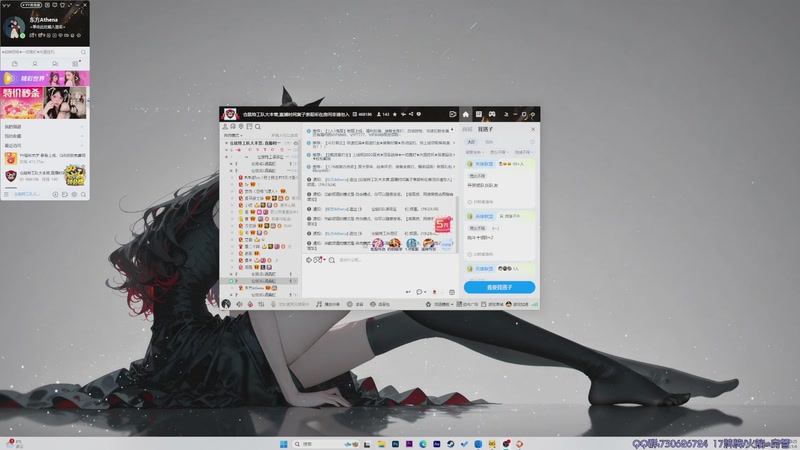Close the 找搭子 side panel
The width and height of the screenshot is (800, 450).
pyautogui.click(x=533, y=129)
